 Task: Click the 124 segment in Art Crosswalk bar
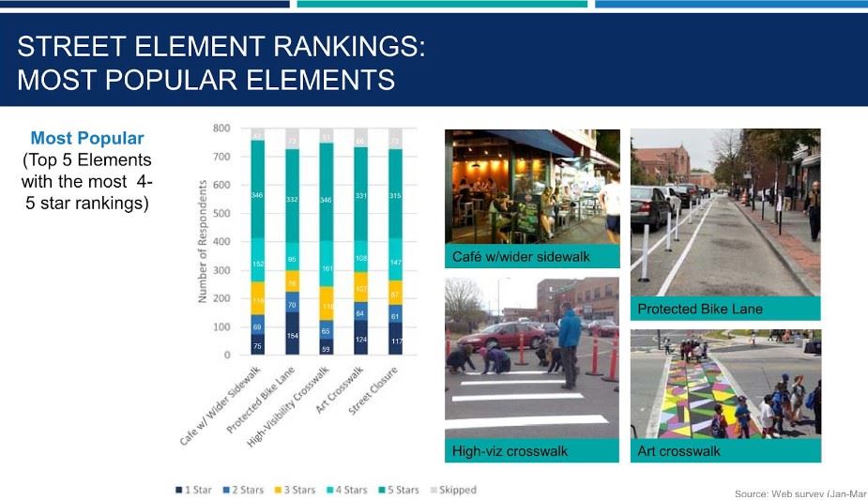coord(361,338)
